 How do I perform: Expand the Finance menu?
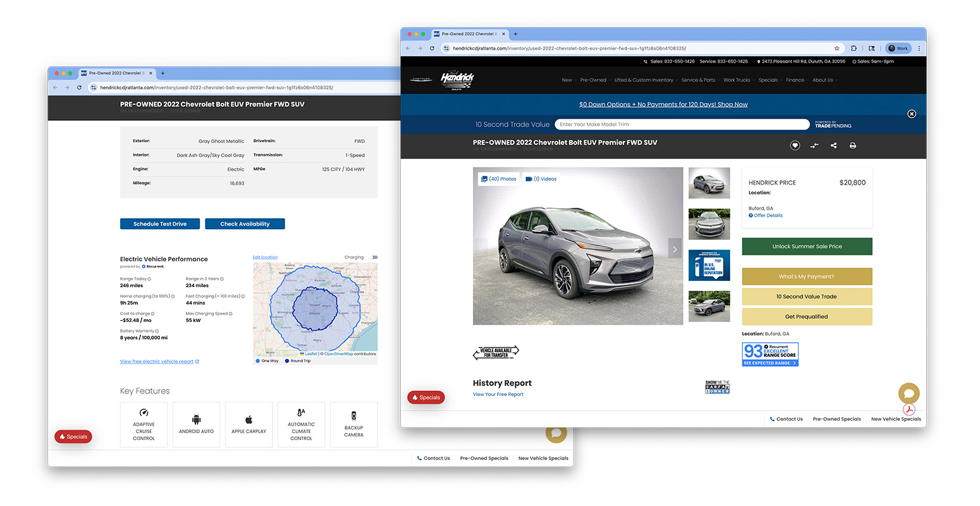pyautogui.click(x=797, y=80)
